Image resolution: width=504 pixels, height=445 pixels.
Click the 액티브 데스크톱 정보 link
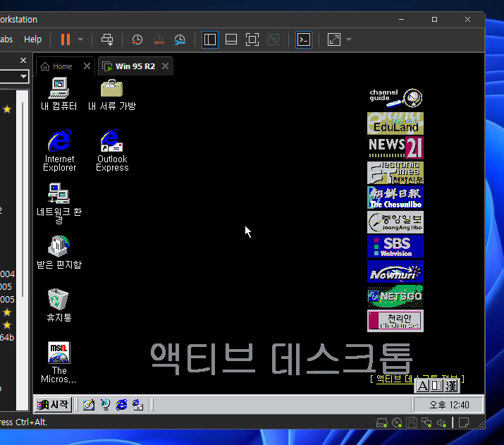(x=395, y=379)
